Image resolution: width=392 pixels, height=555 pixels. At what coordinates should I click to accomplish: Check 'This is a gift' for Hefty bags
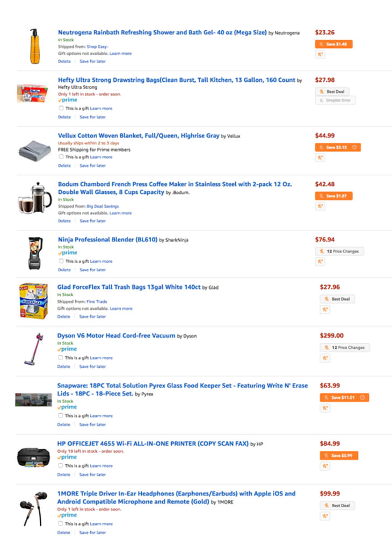coord(62,107)
